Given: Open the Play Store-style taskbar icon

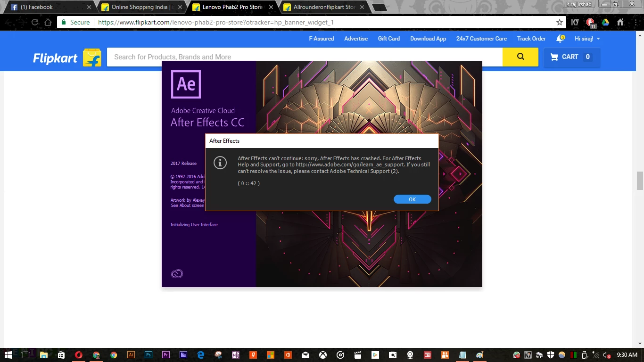Looking at the screenshot, I should 375,355.
